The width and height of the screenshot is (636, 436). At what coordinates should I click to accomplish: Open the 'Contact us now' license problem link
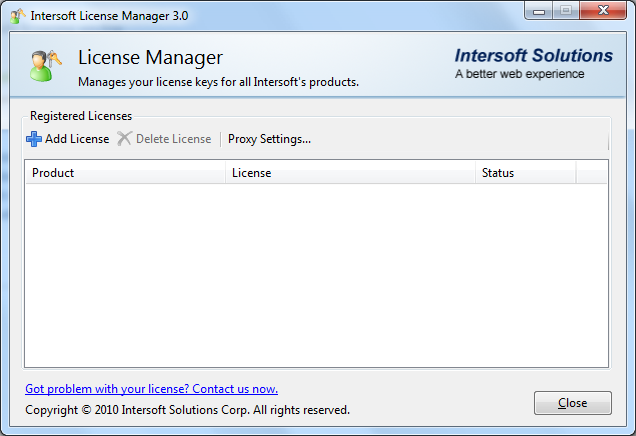(151, 389)
